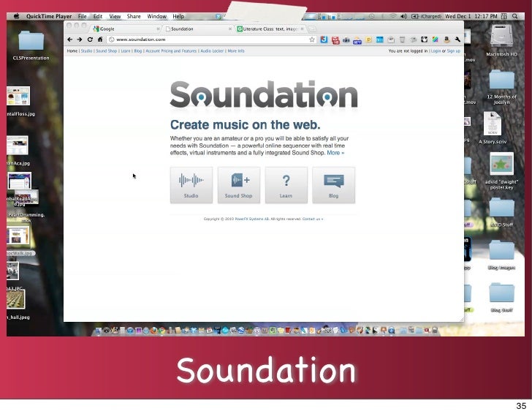Click the Studio nav link
This screenshot has height=414, width=532.
point(86,51)
